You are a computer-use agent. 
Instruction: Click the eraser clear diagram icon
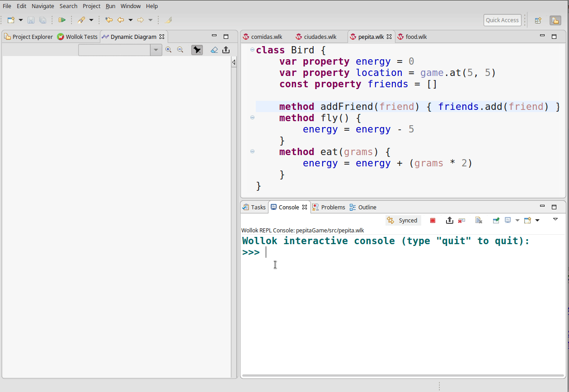click(214, 50)
